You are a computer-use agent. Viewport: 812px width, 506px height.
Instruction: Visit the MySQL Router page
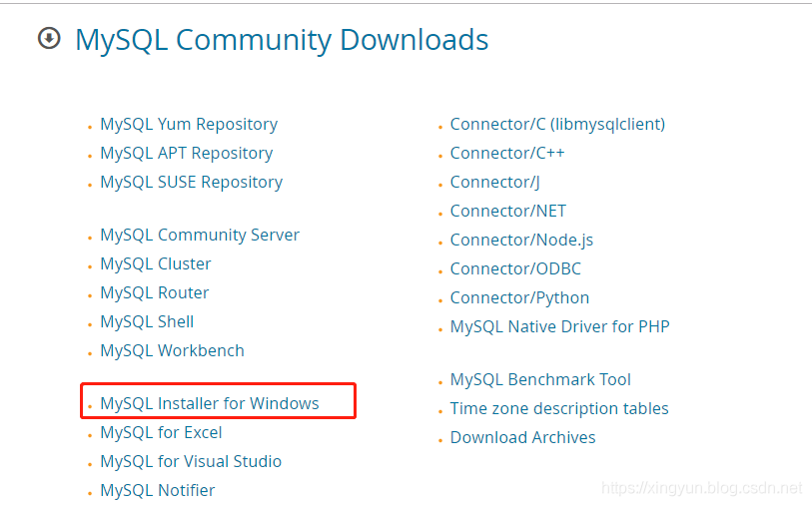[155, 293]
